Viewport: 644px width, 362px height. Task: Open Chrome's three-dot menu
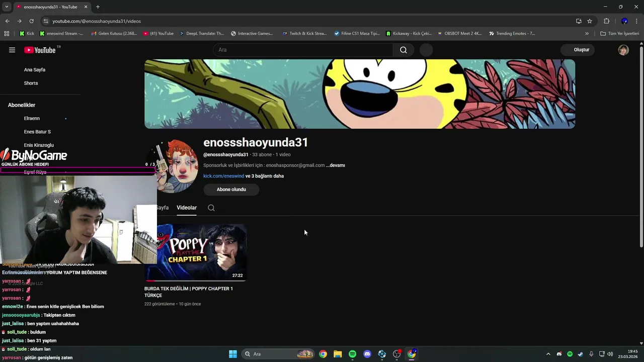click(x=637, y=21)
